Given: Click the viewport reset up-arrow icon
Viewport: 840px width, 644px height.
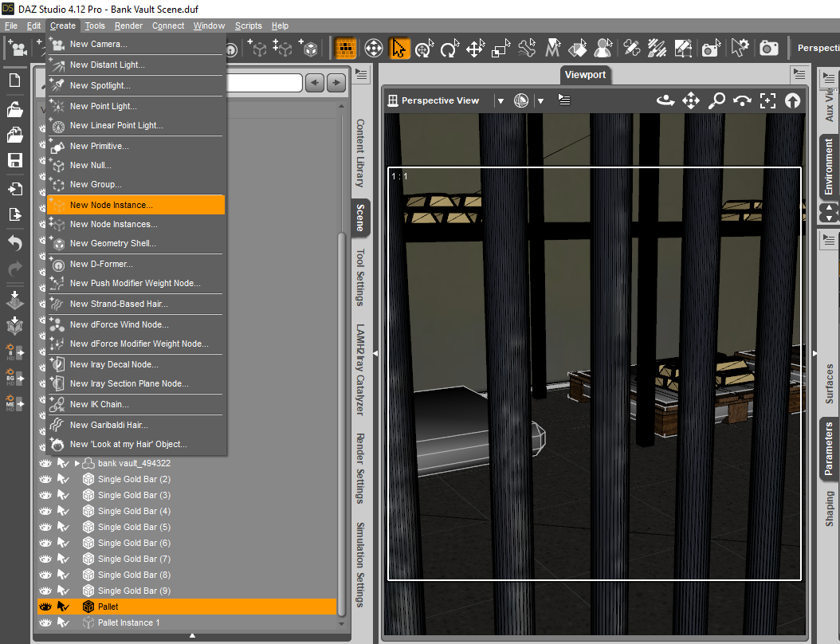Looking at the screenshot, I should (792, 100).
